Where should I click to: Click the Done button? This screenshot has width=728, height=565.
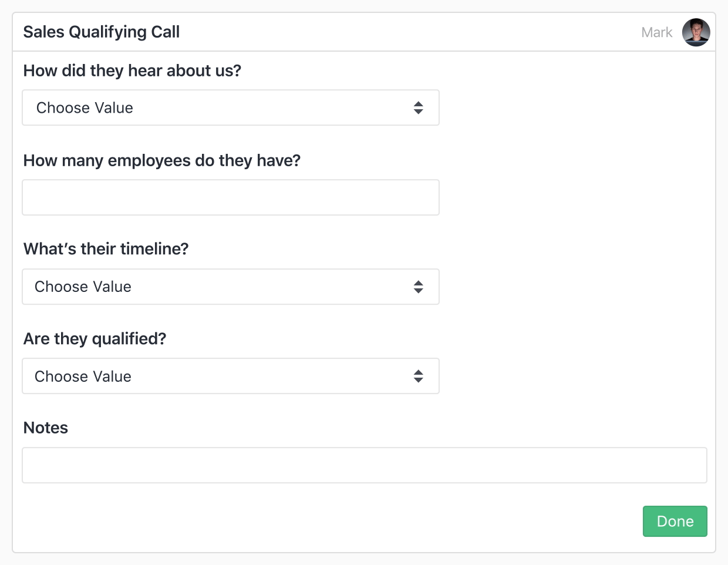click(x=675, y=521)
